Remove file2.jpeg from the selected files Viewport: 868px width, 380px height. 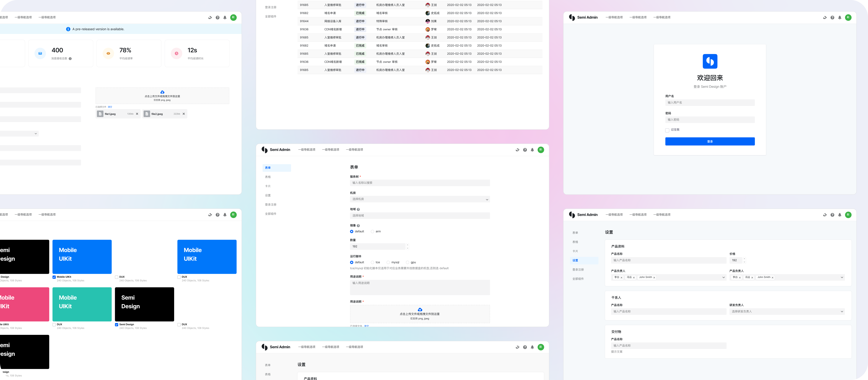[x=184, y=114]
